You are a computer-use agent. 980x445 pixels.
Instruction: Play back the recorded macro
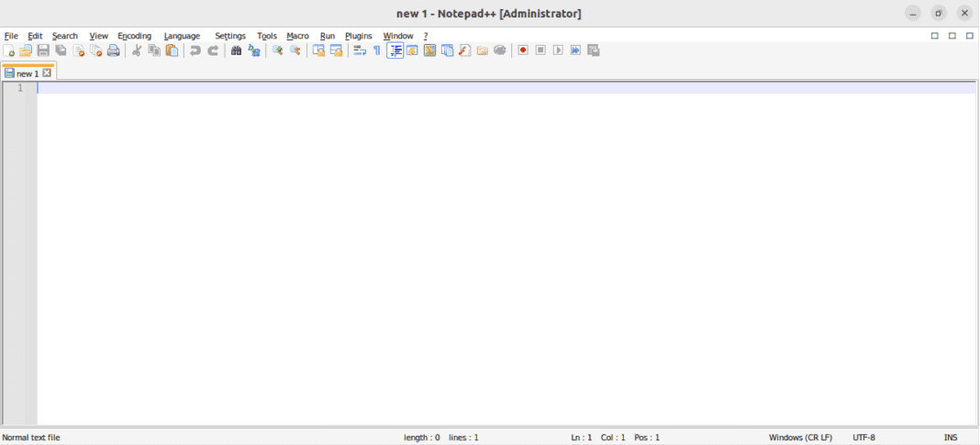click(558, 50)
